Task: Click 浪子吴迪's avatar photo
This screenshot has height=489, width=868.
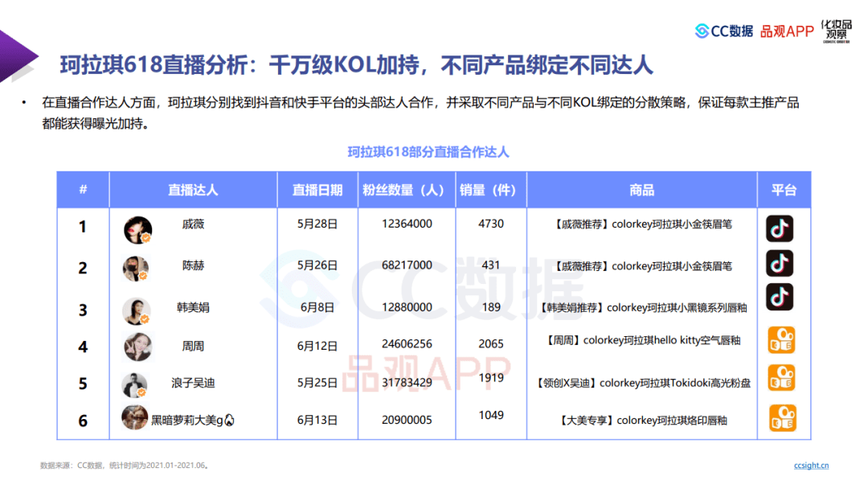Action: pos(134,385)
